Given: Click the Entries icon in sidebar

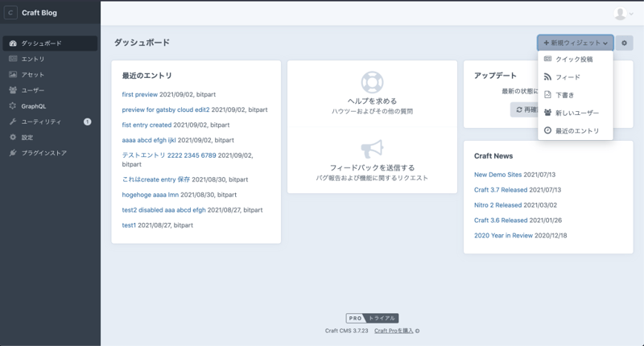Looking at the screenshot, I should (13, 59).
